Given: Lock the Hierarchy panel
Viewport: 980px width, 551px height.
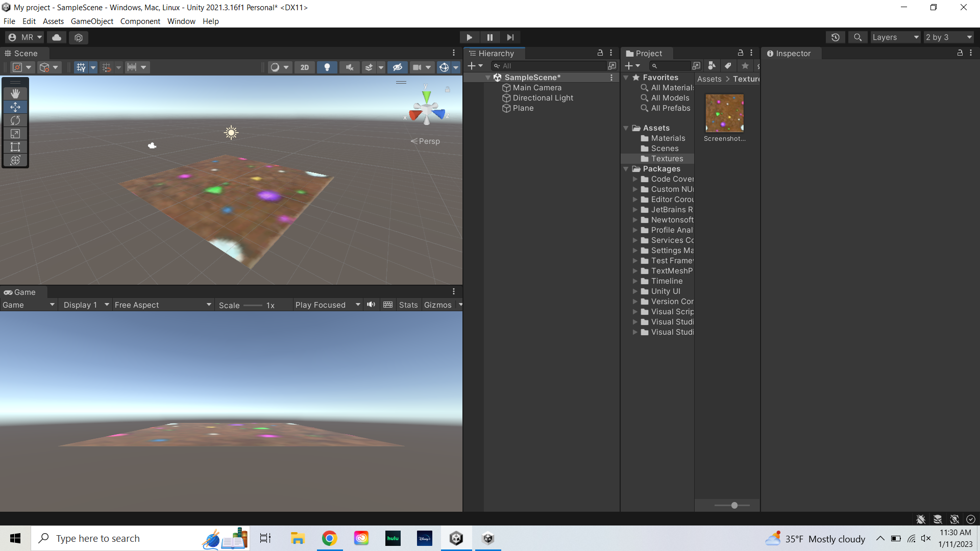Looking at the screenshot, I should click(x=600, y=53).
